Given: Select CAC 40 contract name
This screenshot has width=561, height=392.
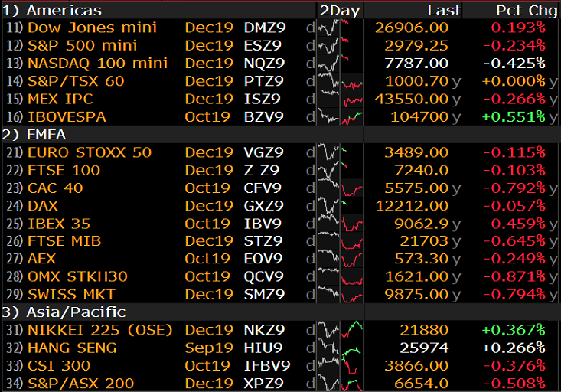Looking at the screenshot, I should click(x=55, y=188).
